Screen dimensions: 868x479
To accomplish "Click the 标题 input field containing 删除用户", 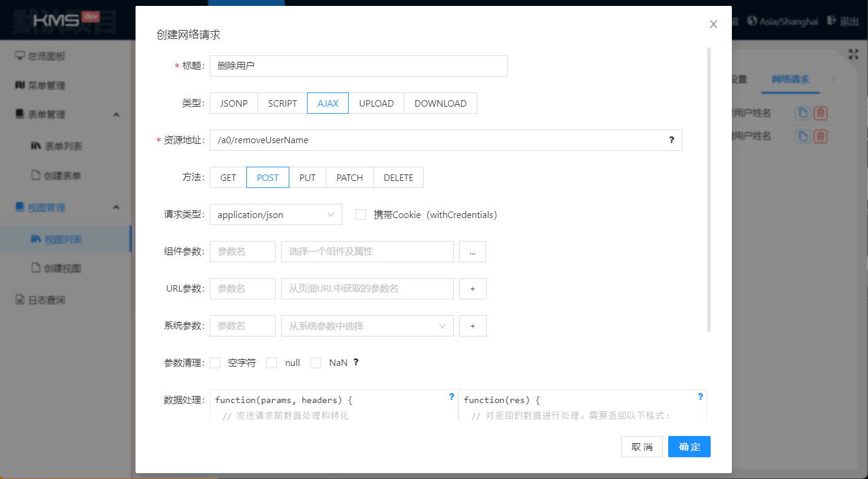I will [x=358, y=66].
